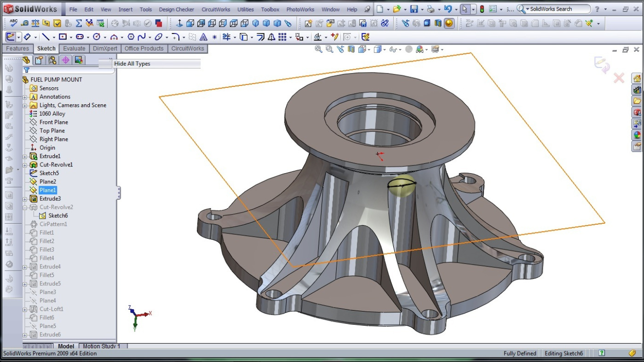Toggle the RealView Graphics sphere button
The width and height of the screenshot is (644, 362).
tap(449, 23)
